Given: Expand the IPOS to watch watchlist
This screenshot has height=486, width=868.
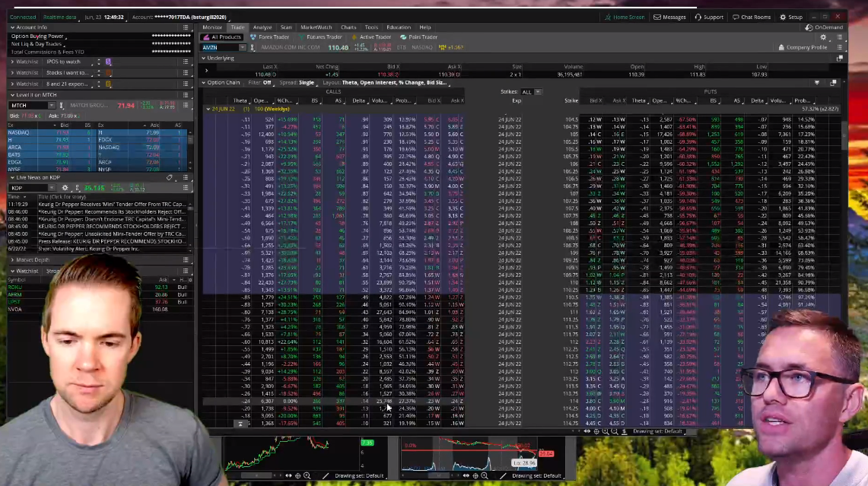Looking at the screenshot, I should 12,62.
